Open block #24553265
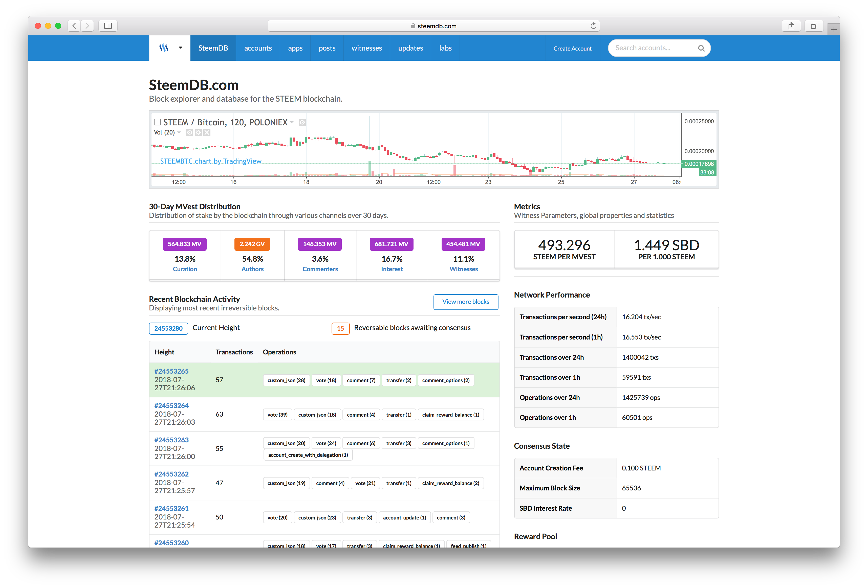This screenshot has height=588, width=868. pyautogui.click(x=171, y=371)
